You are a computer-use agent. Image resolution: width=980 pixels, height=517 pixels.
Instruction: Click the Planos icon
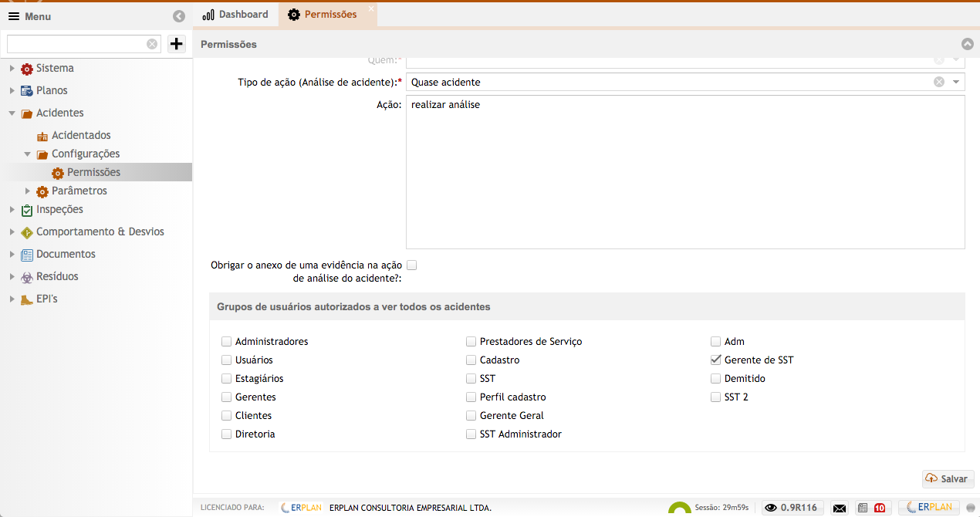pos(27,91)
